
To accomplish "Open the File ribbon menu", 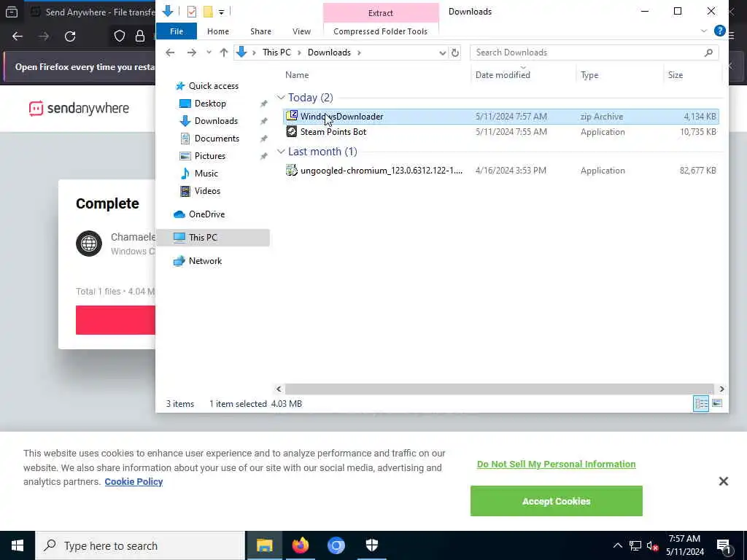I will [177, 31].
